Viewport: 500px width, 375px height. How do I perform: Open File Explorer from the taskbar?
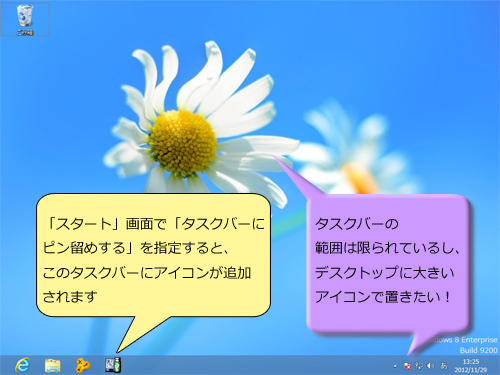pos(52,365)
